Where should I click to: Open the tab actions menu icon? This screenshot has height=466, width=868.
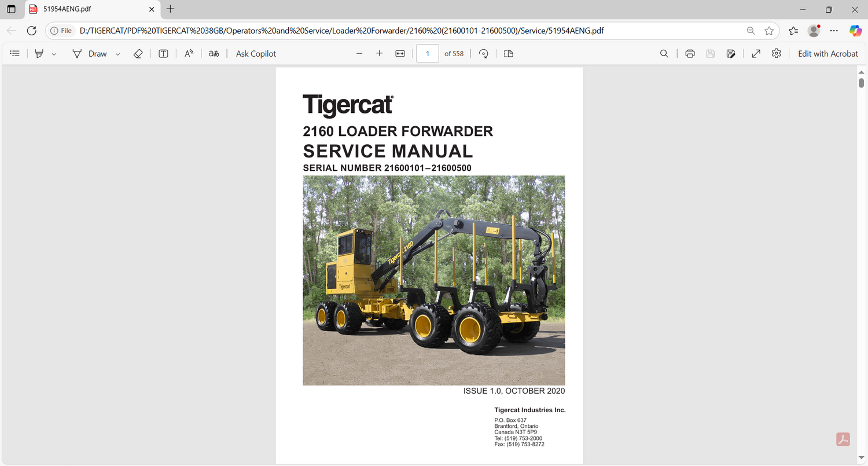12,9
